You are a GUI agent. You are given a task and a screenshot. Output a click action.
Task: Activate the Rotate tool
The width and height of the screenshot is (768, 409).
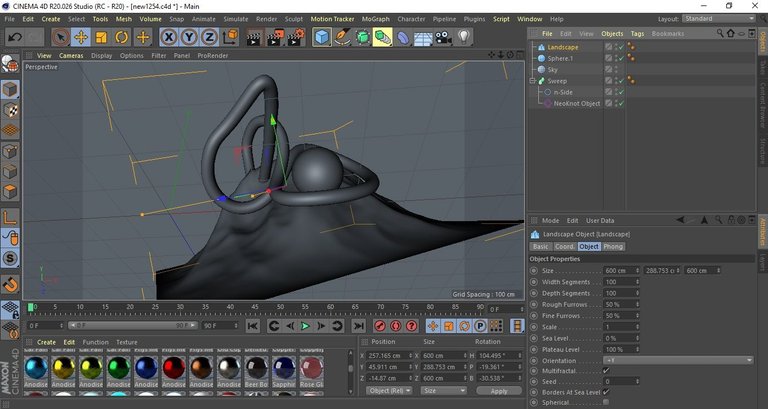[121, 37]
